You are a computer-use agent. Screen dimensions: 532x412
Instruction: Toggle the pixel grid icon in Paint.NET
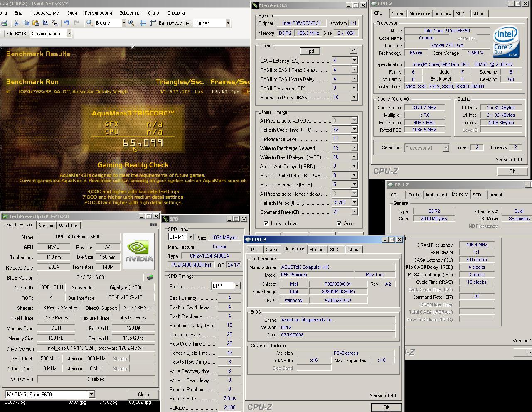coord(143,23)
